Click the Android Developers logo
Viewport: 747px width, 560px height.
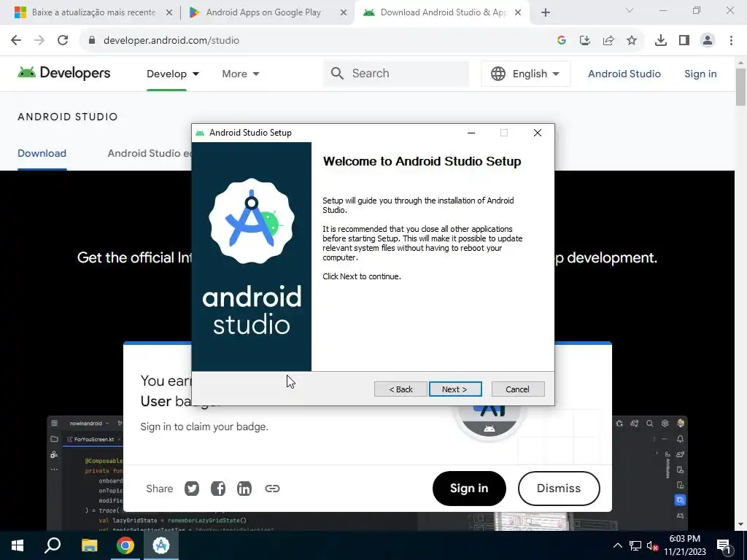coord(64,73)
